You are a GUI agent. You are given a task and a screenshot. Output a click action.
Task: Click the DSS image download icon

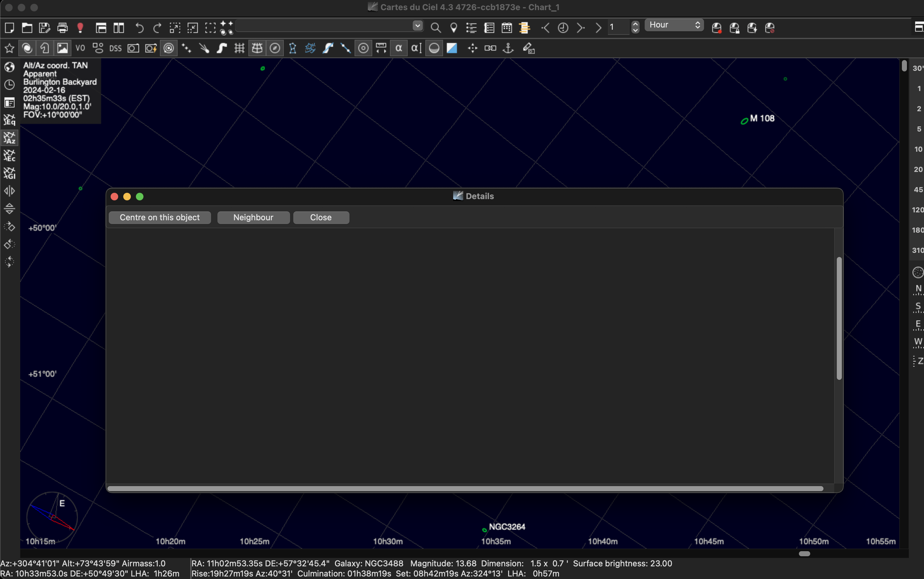[x=115, y=48]
